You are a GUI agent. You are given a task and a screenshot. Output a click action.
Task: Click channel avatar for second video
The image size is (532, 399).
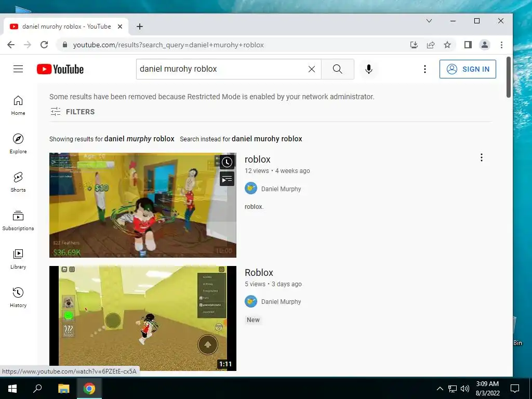click(251, 301)
